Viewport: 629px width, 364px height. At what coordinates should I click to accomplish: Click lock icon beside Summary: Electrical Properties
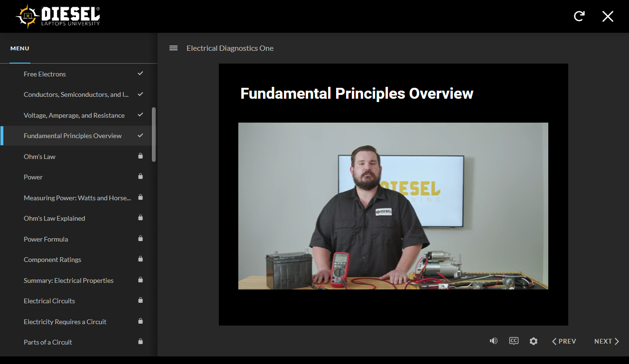(141, 280)
